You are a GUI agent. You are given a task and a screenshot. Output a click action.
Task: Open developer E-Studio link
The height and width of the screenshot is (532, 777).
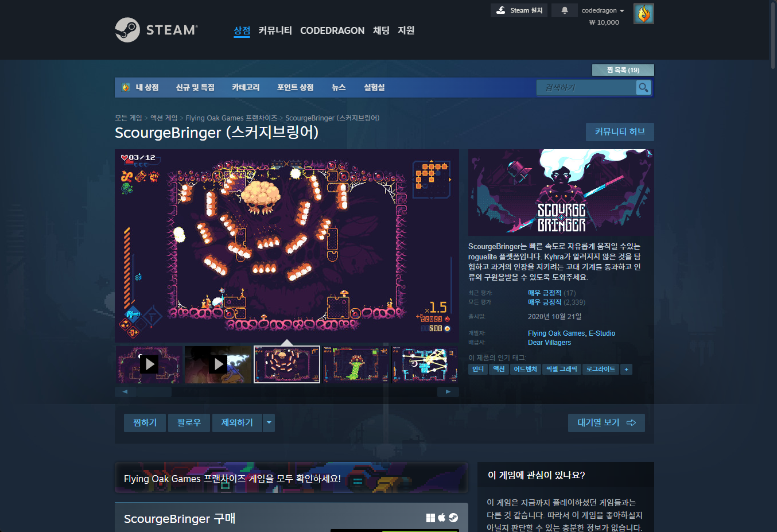pyautogui.click(x=602, y=333)
